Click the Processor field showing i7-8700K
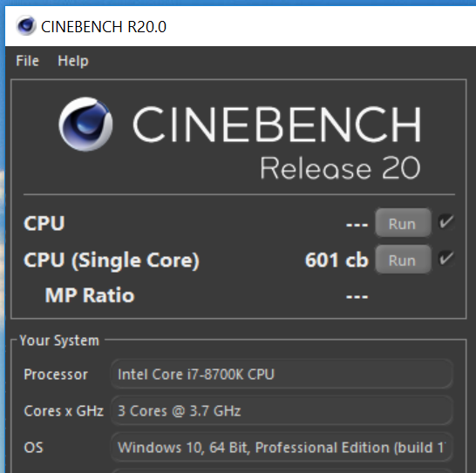 [282, 374]
